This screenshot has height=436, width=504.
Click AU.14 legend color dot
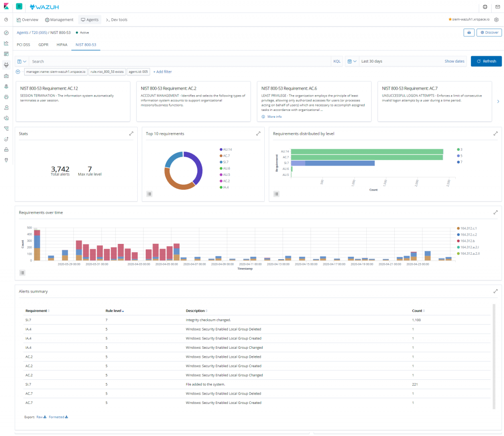tap(221, 150)
